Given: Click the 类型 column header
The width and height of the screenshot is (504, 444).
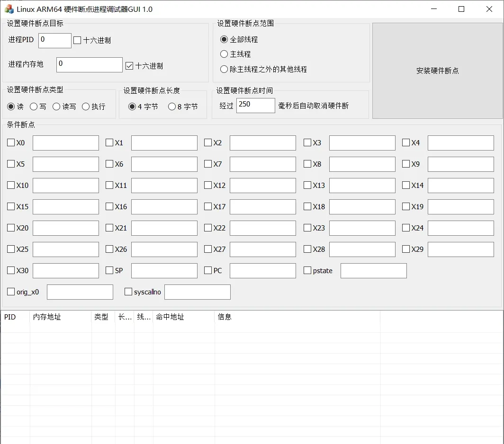Looking at the screenshot, I should click(103, 317).
